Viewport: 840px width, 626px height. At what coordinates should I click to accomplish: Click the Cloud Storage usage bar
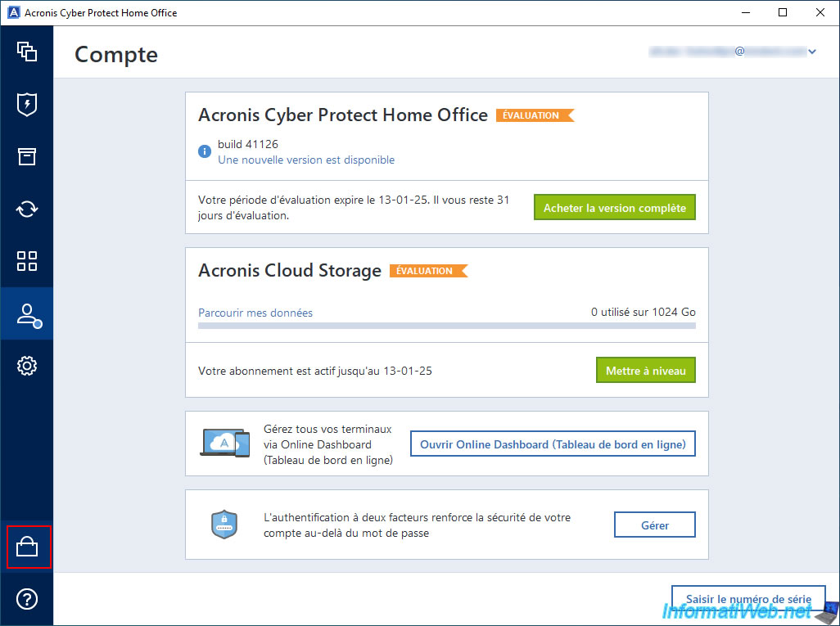coord(447,326)
